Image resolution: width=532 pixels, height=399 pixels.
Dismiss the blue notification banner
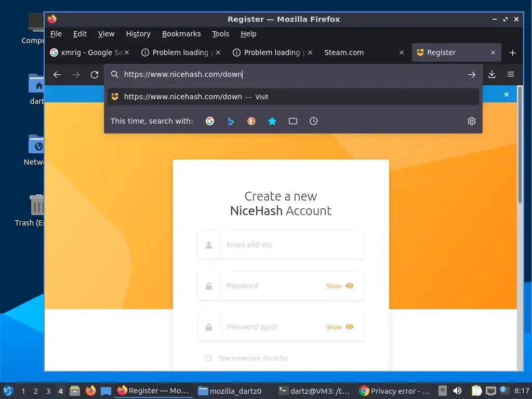506,95
